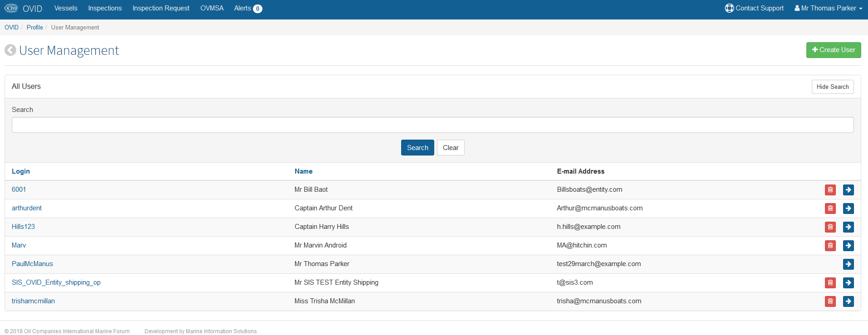Open details arrow for Captain Harry Hills
The image size is (868, 335).
click(x=848, y=227)
